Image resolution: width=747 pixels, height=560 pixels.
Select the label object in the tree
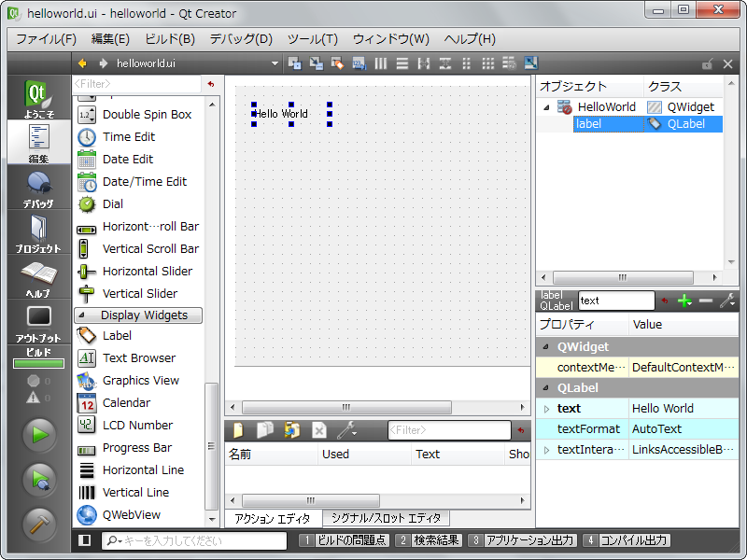(588, 123)
